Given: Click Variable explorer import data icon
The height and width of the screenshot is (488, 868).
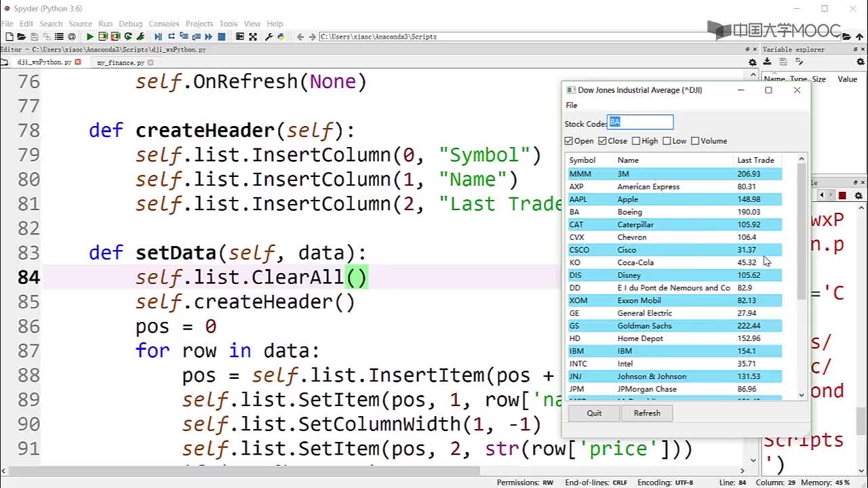Looking at the screenshot, I should 768,62.
